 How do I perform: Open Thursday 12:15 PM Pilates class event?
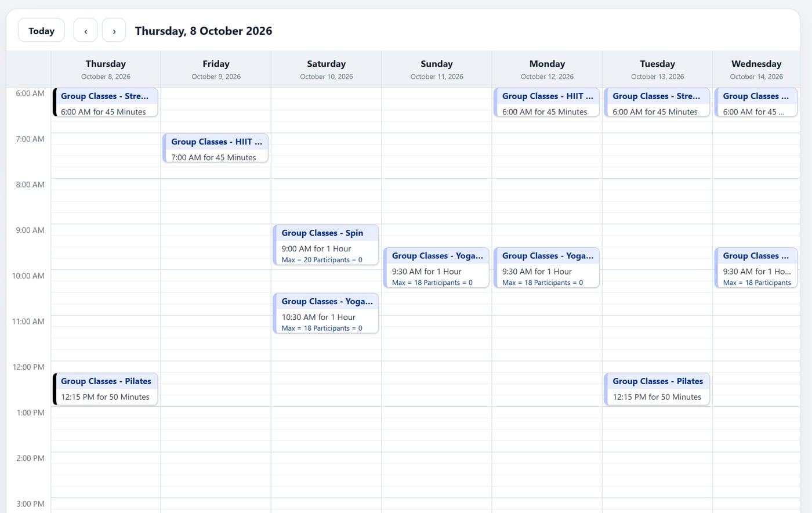106,389
